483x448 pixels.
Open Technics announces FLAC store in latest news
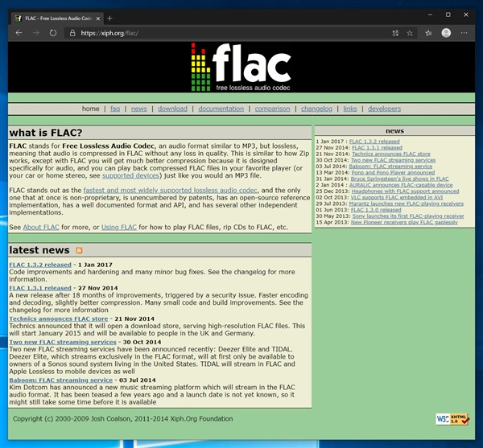coord(59,319)
